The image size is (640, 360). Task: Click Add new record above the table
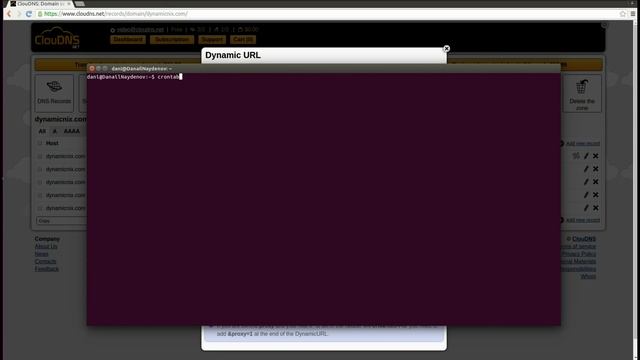point(582,144)
